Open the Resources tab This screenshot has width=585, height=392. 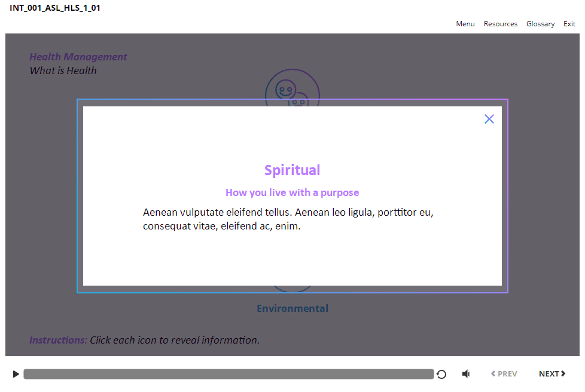tap(500, 24)
